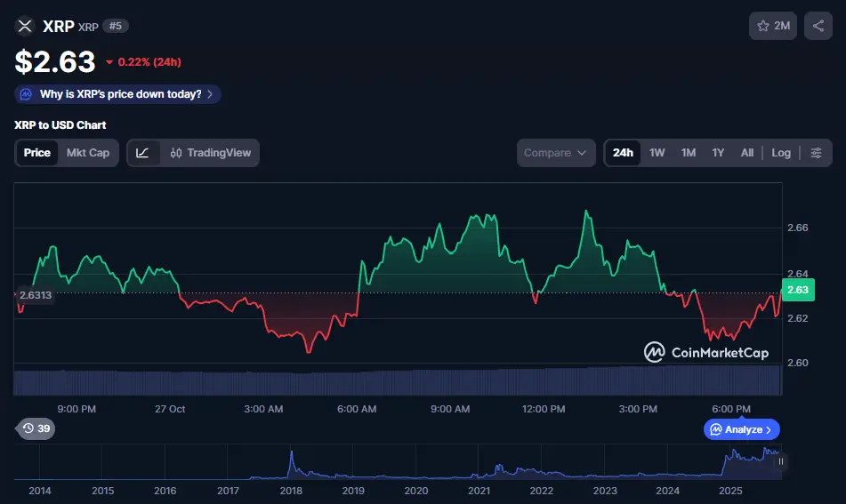
Task: Click the 2.66 y-axis label
Action: pyautogui.click(x=797, y=228)
